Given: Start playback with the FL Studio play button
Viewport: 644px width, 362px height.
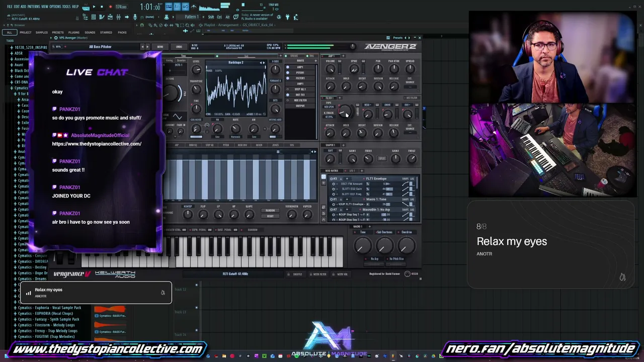Looking at the screenshot, I should click(94, 7).
